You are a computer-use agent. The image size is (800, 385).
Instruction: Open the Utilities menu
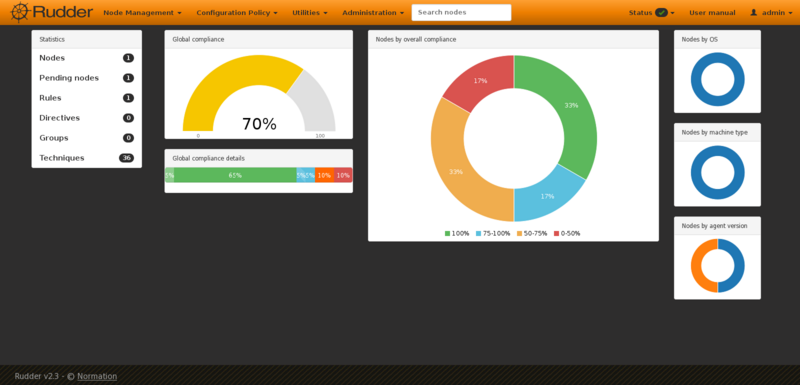point(310,13)
